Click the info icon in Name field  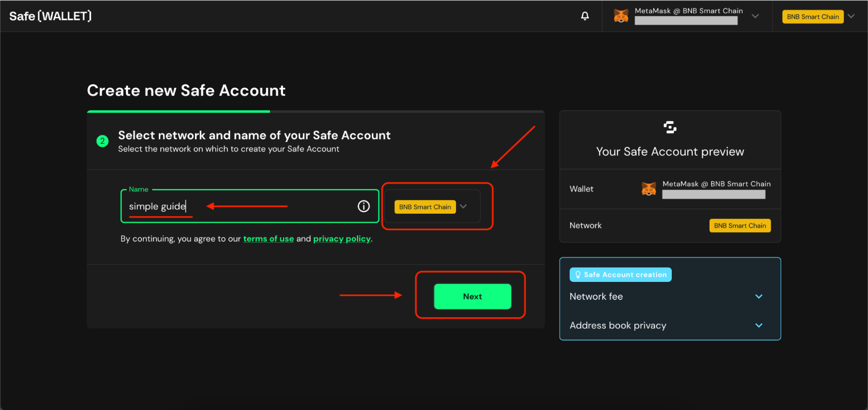tap(363, 206)
